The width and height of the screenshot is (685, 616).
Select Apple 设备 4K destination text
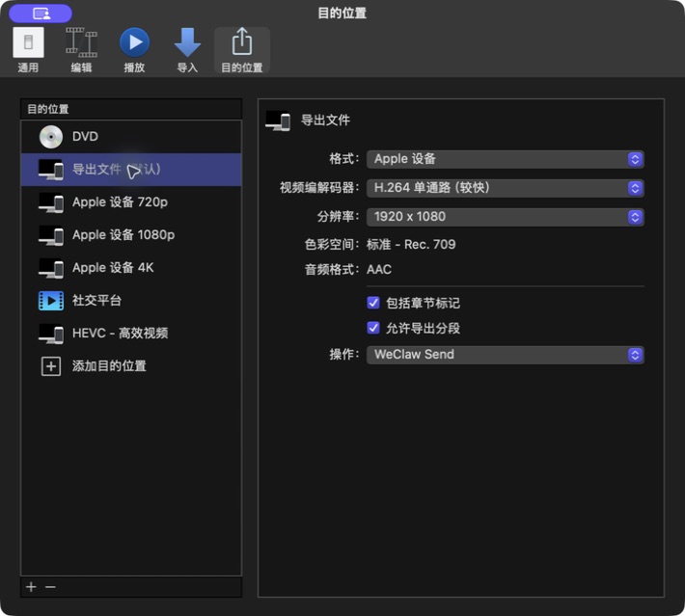coord(113,268)
